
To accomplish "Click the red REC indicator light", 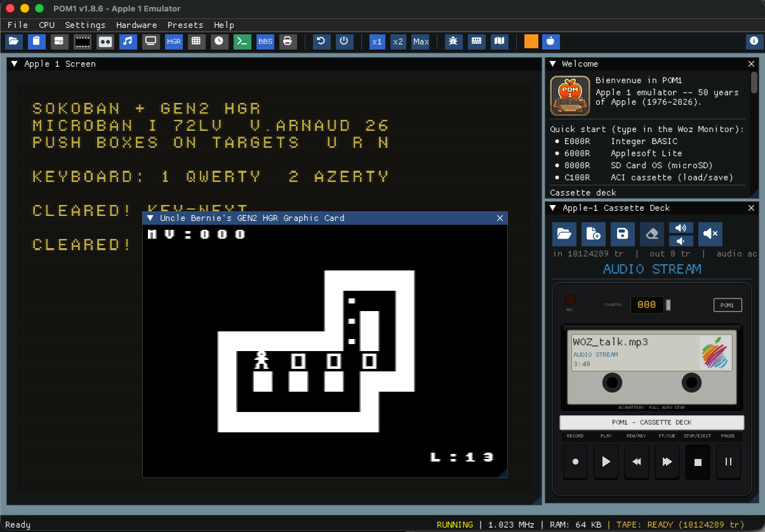I will [x=570, y=300].
